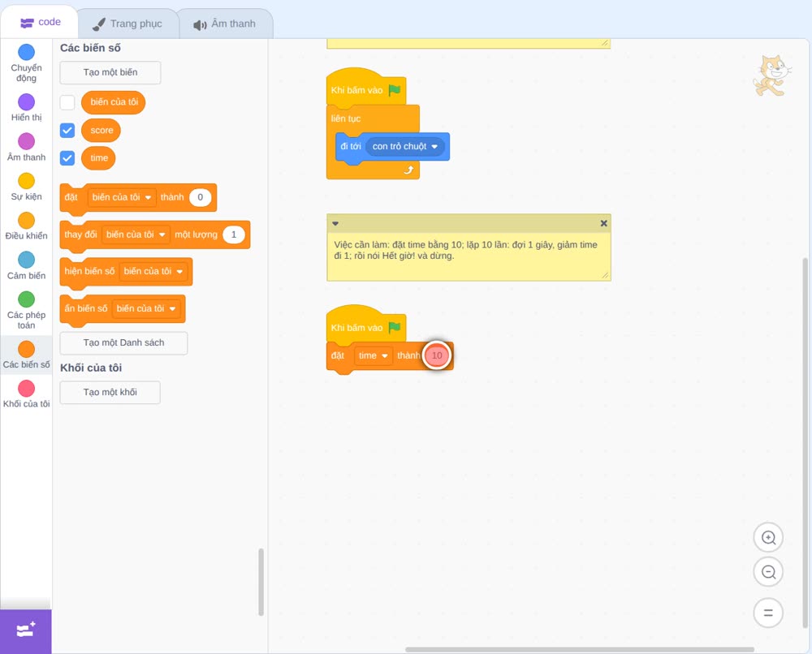This screenshot has width=812, height=654.
Task: Click the value 0 in 'đặt' block
Action: point(201,197)
